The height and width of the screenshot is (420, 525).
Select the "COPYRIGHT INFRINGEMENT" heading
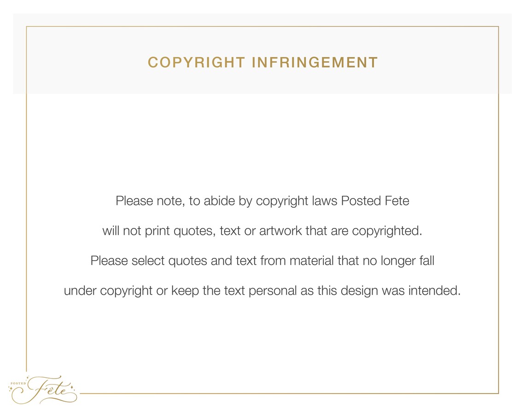(x=263, y=63)
